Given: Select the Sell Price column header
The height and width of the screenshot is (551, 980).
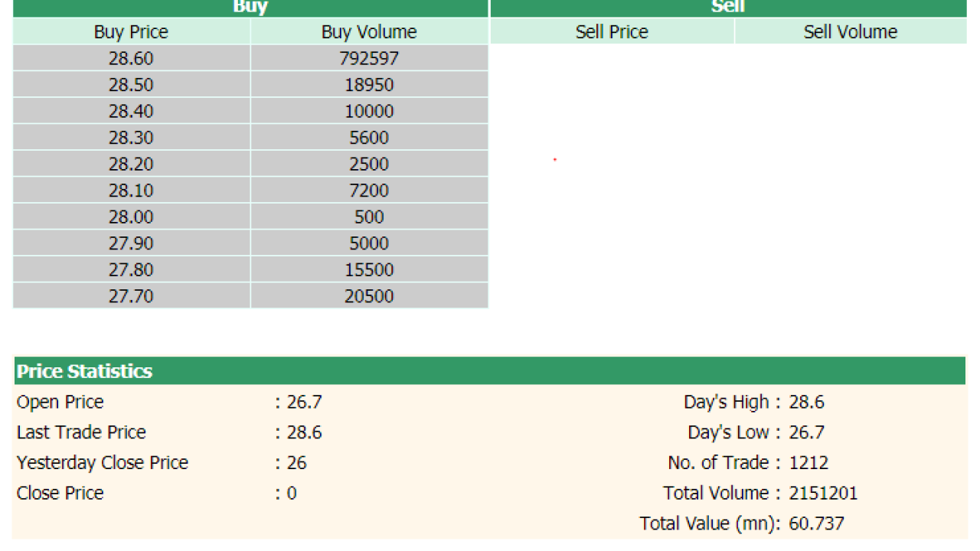Looking at the screenshot, I should click(x=612, y=32).
